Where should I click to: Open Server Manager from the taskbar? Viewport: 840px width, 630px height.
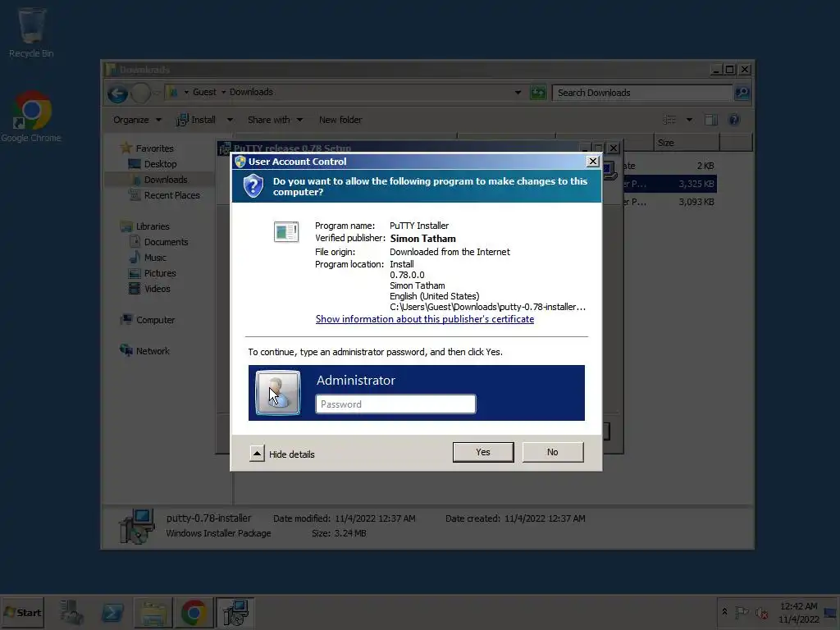(71, 612)
